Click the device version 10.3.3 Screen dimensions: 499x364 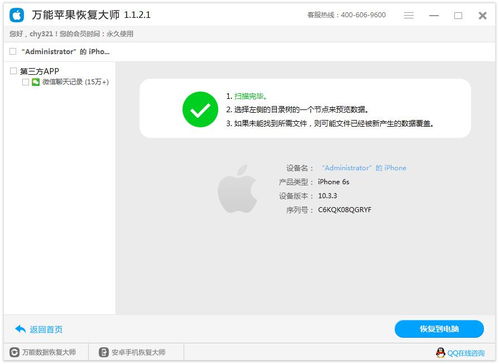pyautogui.click(x=327, y=196)
